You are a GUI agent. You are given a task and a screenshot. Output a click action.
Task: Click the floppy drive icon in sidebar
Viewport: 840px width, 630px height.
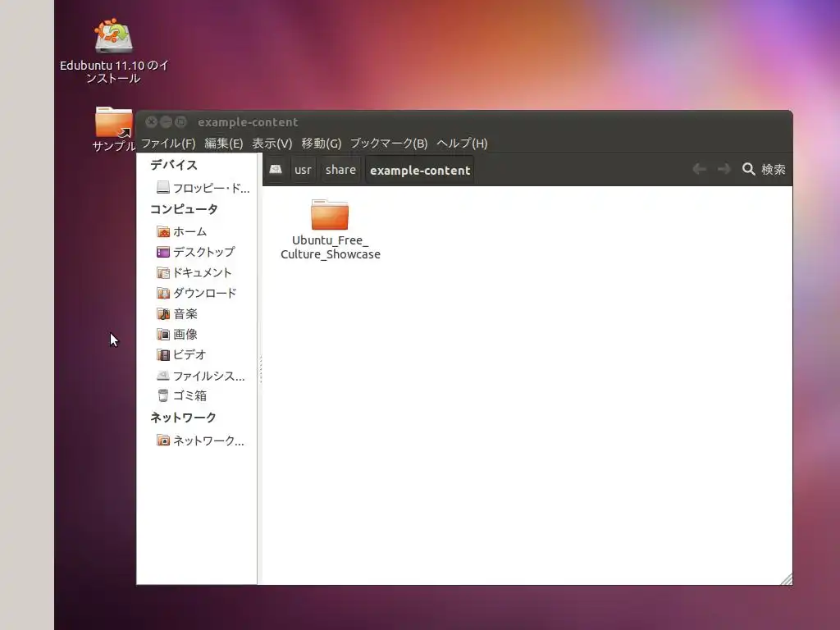pos(163,187)
